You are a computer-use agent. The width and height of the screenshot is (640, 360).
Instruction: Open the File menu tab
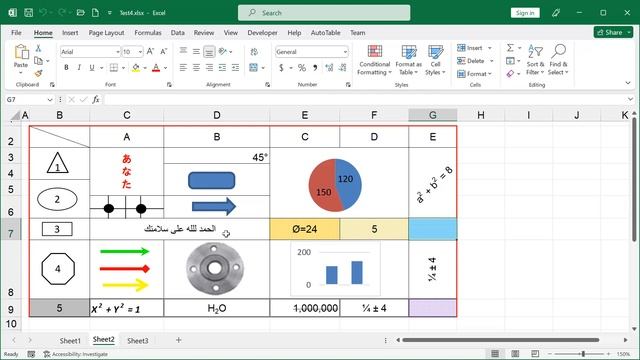16,33
